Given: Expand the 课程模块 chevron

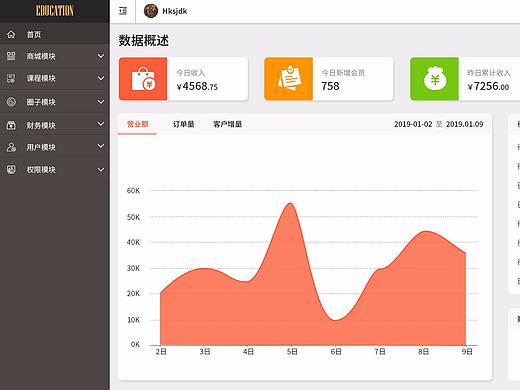Looking at the screenshot, I should click(101, 78).
